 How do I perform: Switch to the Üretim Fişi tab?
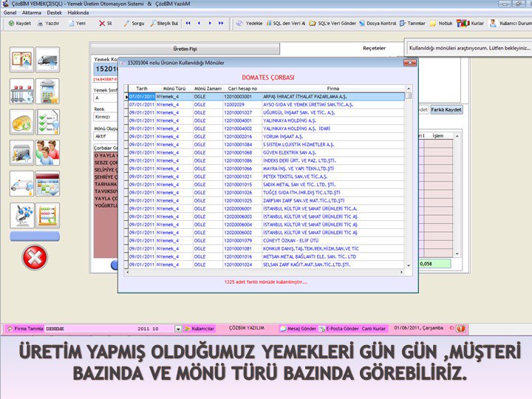pos(185,48)
